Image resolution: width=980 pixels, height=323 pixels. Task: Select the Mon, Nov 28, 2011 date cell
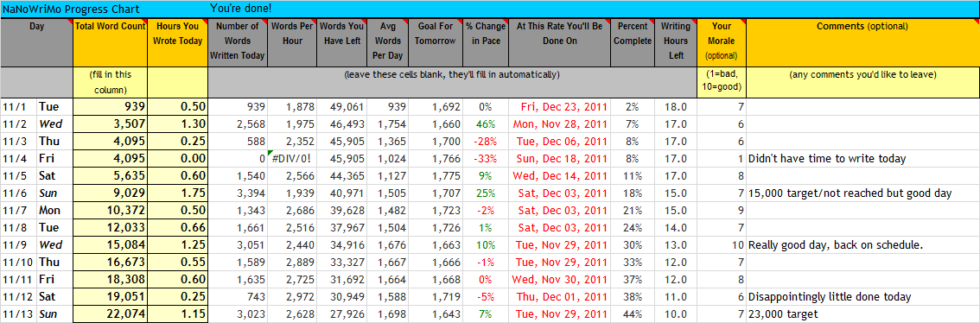pyautogui.click(x=559, y=123)
